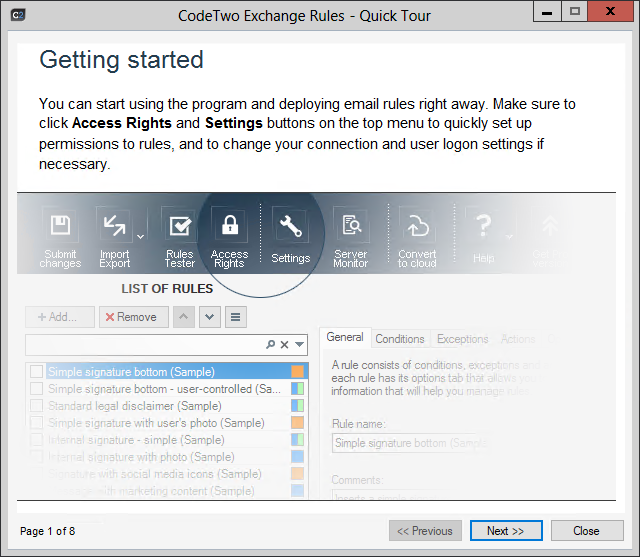Maximize the Quick Tour window
Viewport: 640px width, 557px height.
coord(575,11)
